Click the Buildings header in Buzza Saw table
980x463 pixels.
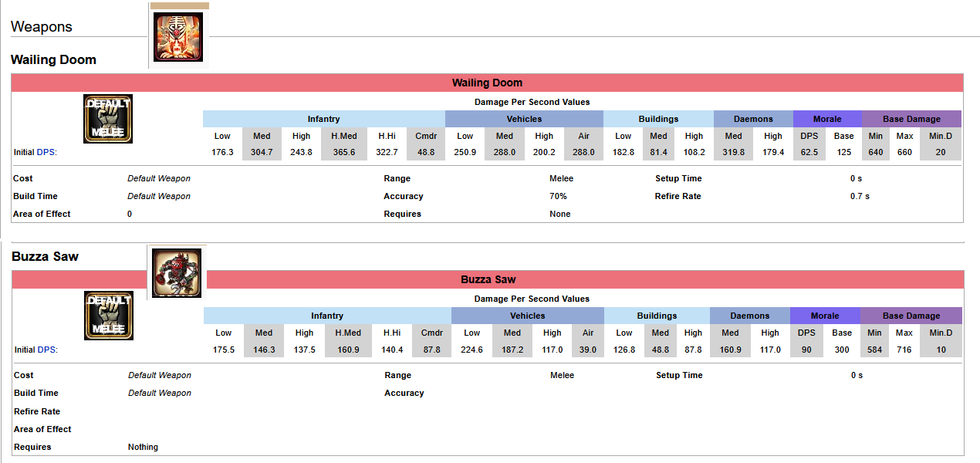click(657, 316)
